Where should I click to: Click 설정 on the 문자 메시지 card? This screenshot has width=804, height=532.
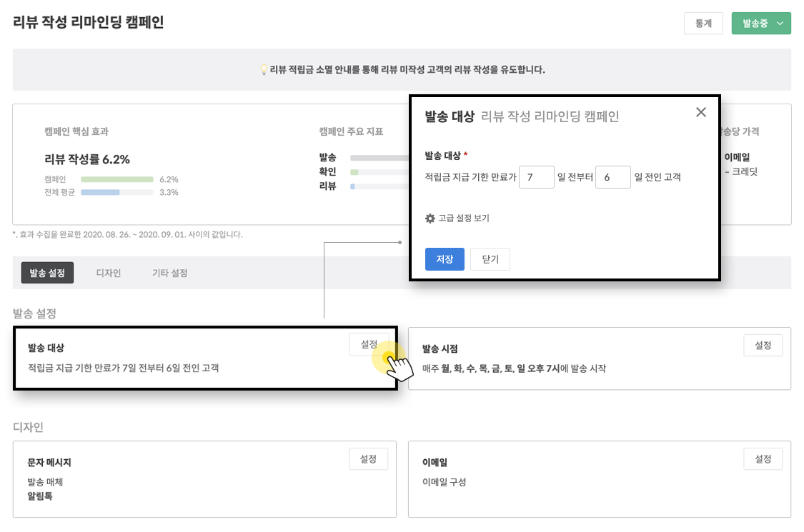(x=369, y=459)
